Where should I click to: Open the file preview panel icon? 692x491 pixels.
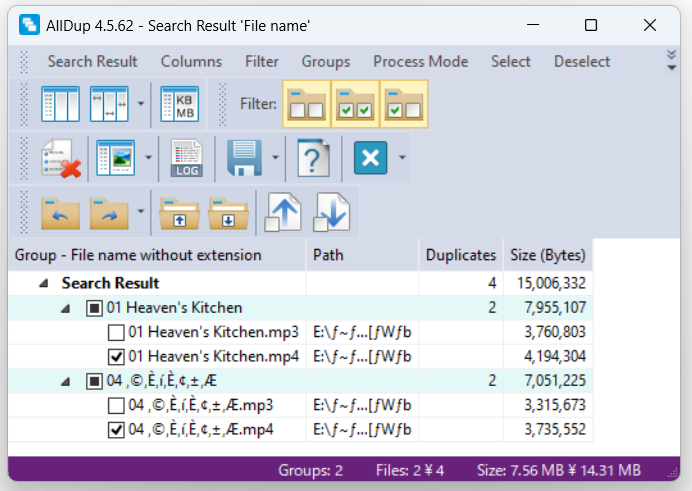coord(116,158)
